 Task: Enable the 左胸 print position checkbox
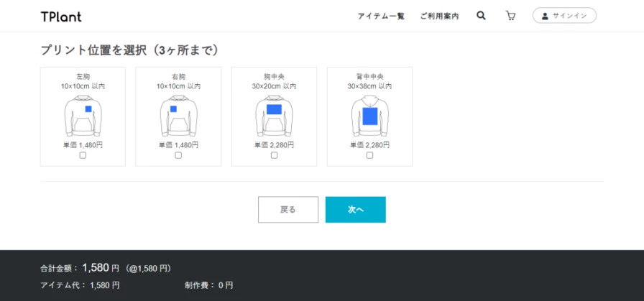(83, 155)
